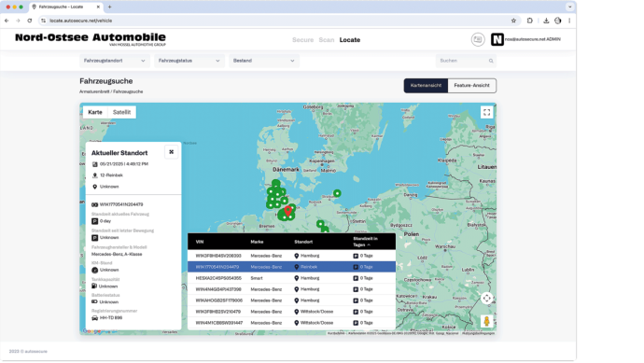This screenshot has height=363, width=644.
Task: Go back in browser history
Action: coord(7,21)
